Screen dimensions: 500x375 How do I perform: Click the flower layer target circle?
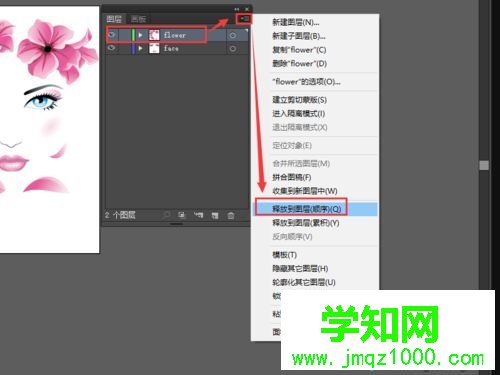[x=233, y=35]
